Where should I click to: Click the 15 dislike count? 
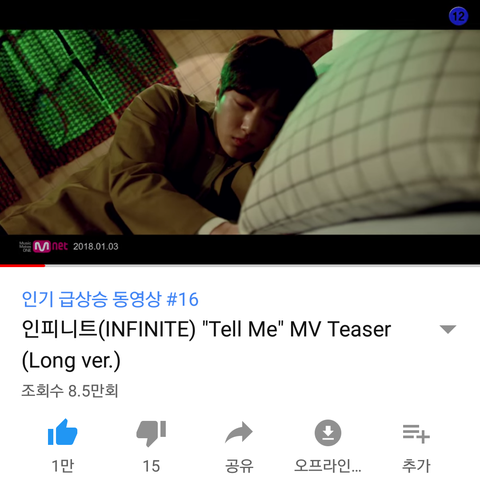click(x=151, y=466)
